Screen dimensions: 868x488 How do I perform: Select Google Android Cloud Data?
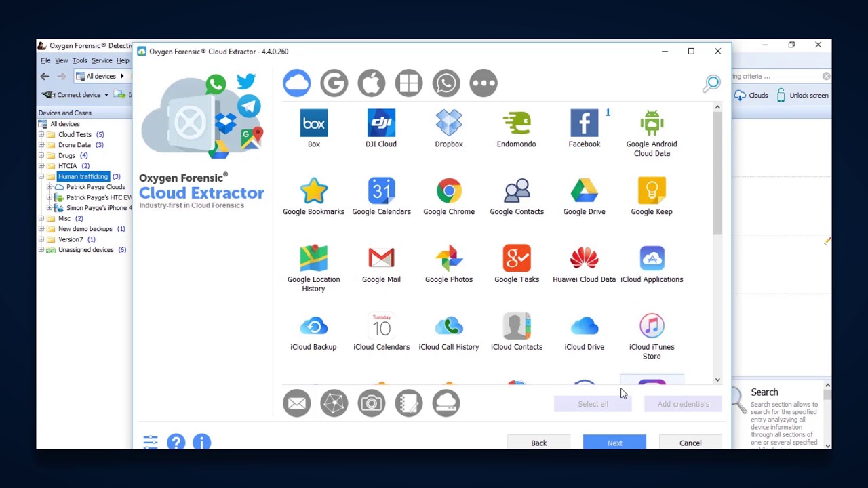(652, 123)
